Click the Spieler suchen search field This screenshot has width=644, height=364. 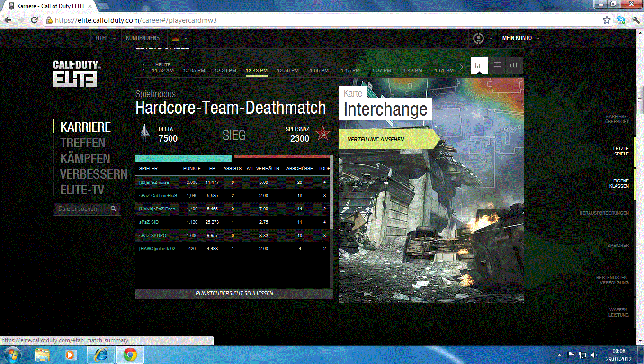(80, 209)
